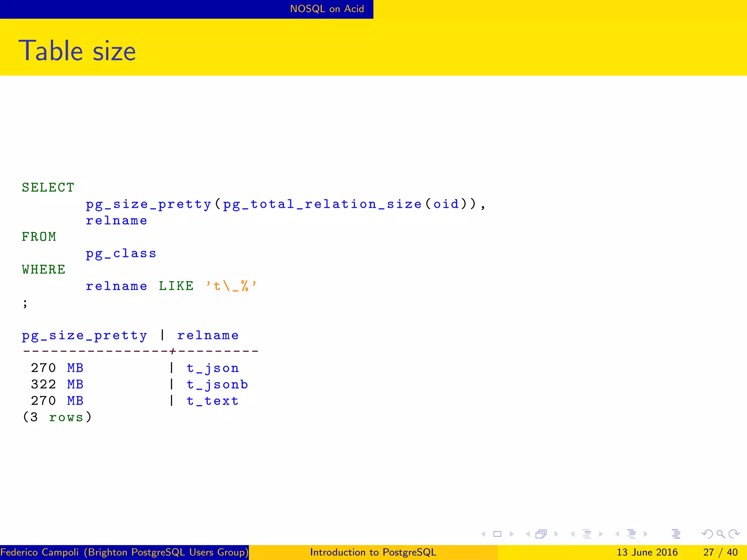Click the magnifier search icon
This screenshot has width=747, height=560.
[720, 534]
